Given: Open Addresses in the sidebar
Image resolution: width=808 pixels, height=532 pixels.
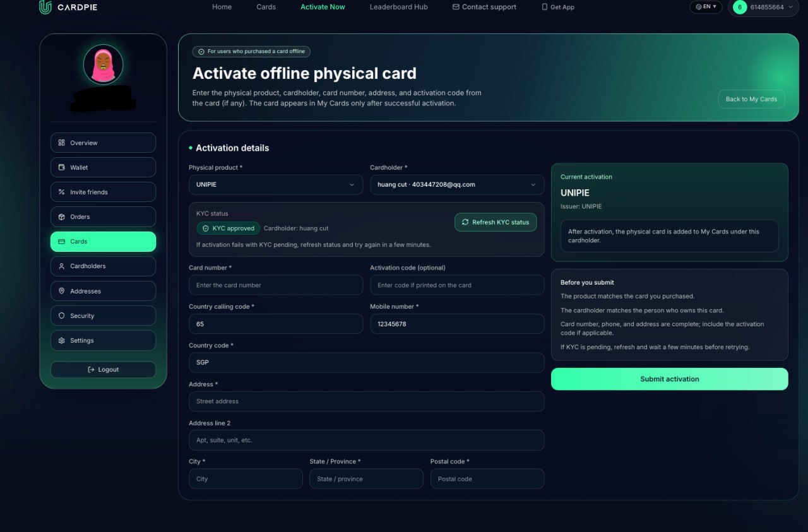Looking at the screenshot, I should point(103,291).
